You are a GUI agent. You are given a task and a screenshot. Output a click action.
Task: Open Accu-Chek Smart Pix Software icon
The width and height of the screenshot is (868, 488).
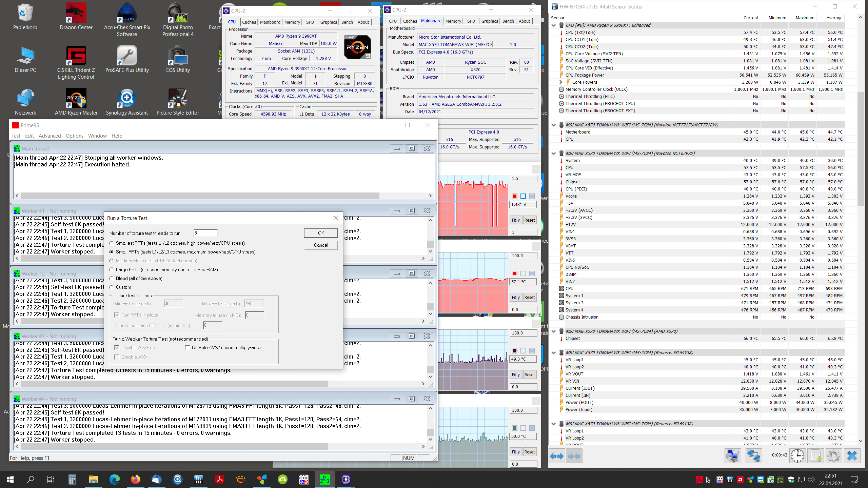(127, 20)
